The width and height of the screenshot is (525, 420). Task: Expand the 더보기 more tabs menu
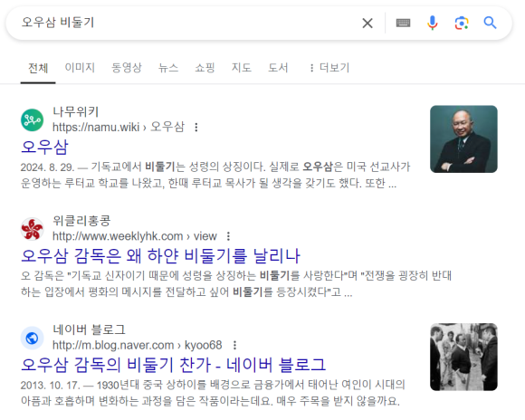[x=329, y=68]
